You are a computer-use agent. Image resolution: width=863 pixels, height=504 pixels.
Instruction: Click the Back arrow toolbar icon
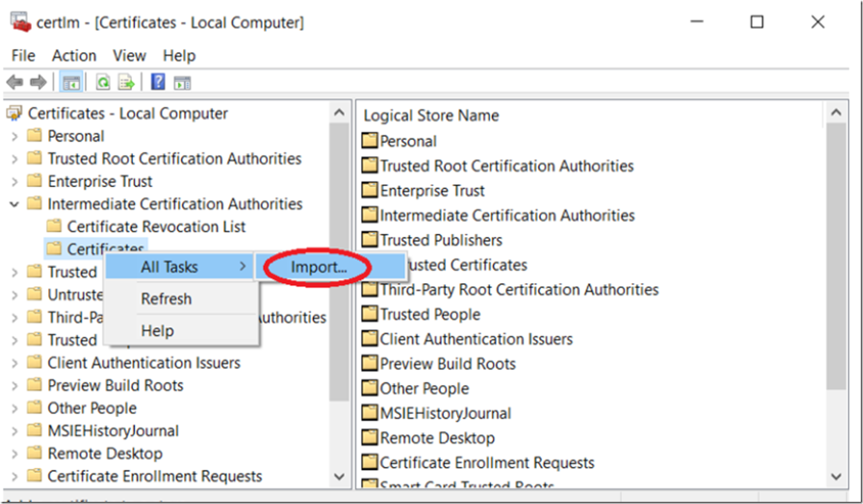pyautogui.click(x=15, y=82)
